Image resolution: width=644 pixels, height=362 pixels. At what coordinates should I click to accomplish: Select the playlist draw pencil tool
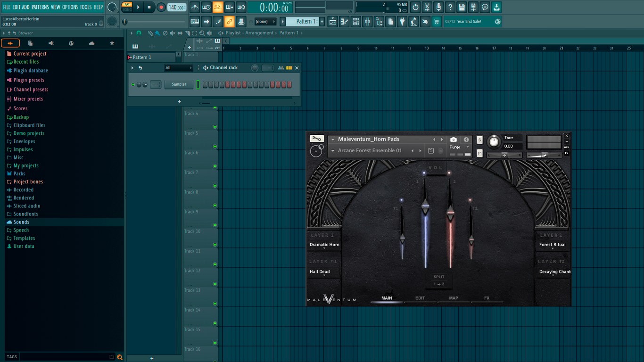(150, 33)
